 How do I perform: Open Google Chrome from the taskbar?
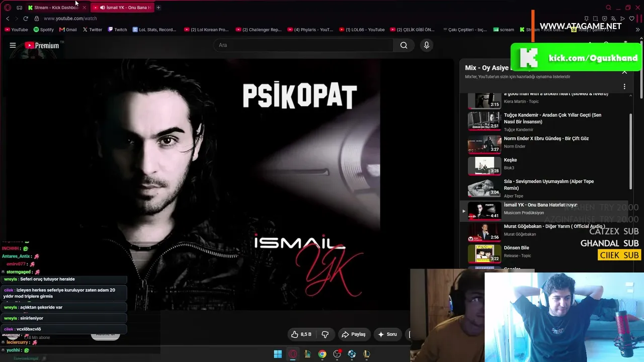322,354
